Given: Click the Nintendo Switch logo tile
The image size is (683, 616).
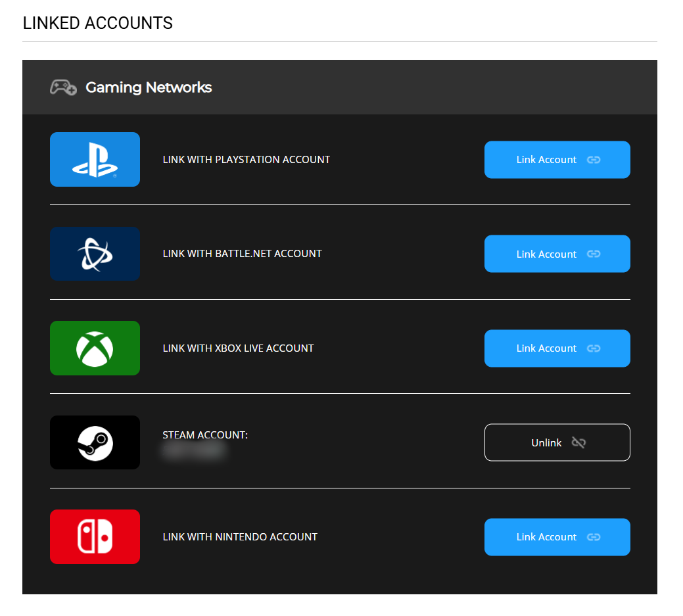Looking at the screenshot, I should click(95, 536).
